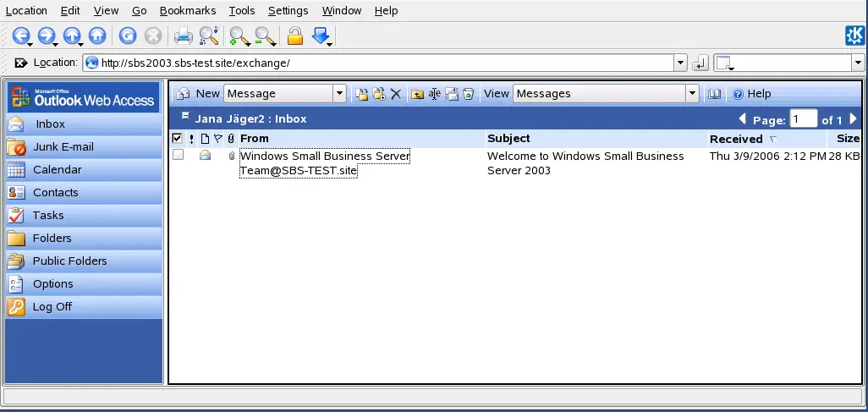The image size is (868, 412).
Task: Open the Calendar in the sidebar
Action: [x=57, y=170]
